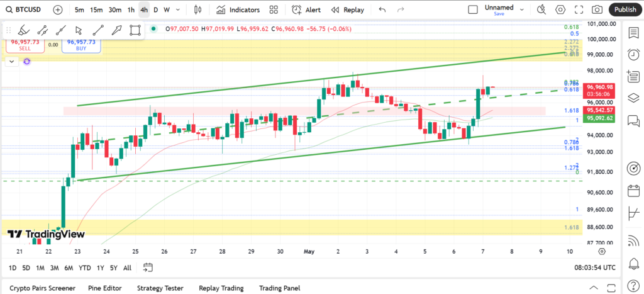Redo the last chart action
The width and height of the screenshot is (644, 294).
pos(401,9)
